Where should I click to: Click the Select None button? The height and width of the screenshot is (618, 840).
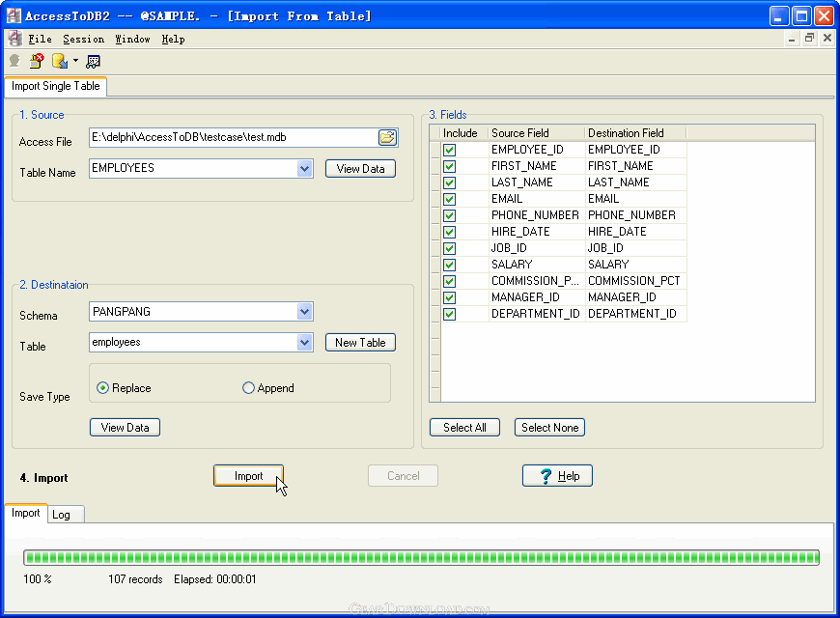point(549,427)
